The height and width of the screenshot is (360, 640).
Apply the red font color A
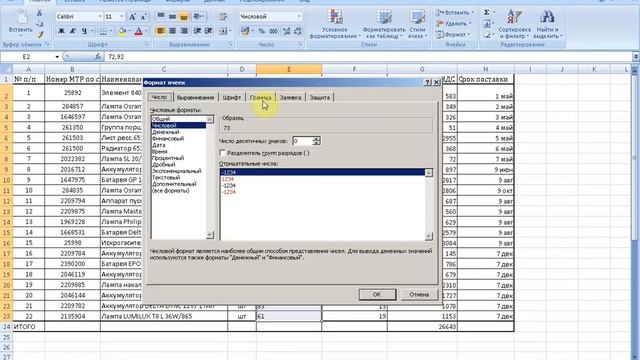point(138,31)
